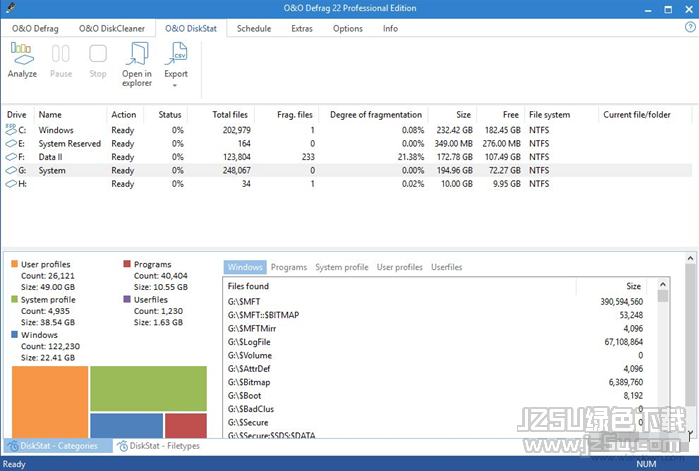This screenshot has width=699, height=471.
Task: Click the Files found column header
Action: click(399, 286)
